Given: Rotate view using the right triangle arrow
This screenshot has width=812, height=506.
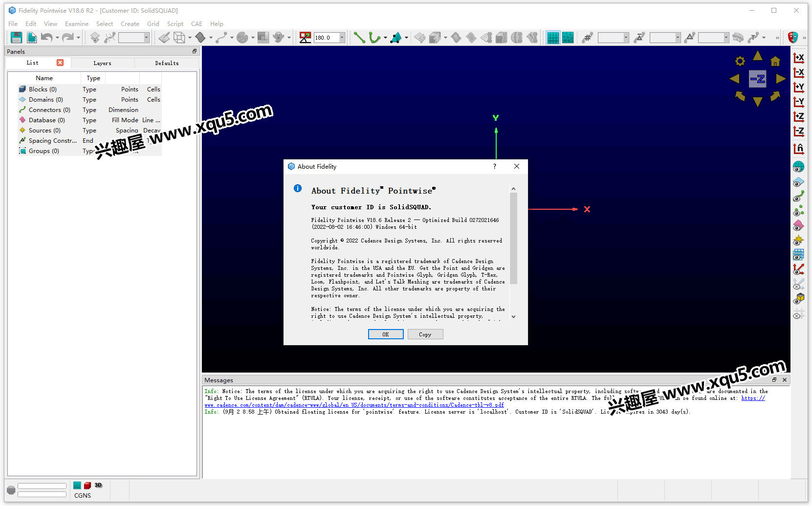Looking at the screenshot, I should coord(781,79).
